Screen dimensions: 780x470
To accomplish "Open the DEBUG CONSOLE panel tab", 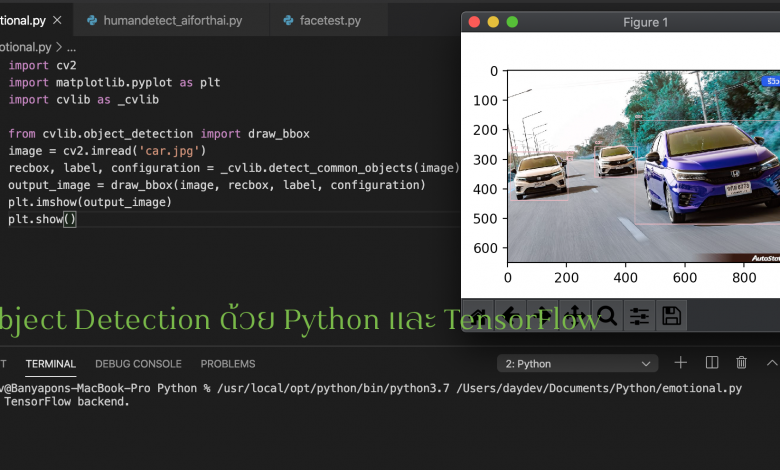I will pyautogui.click(x=138, y=364).
